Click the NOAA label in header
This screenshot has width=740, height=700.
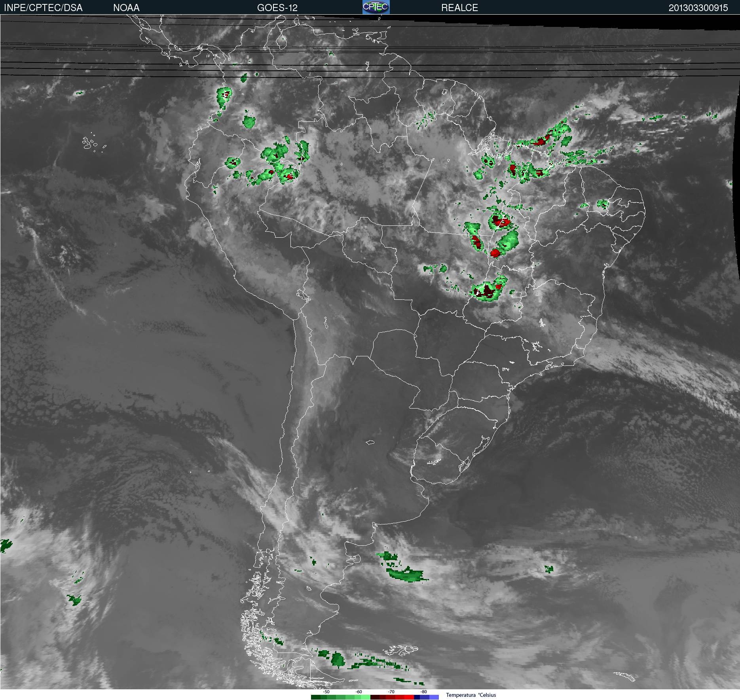click(126, 8)
